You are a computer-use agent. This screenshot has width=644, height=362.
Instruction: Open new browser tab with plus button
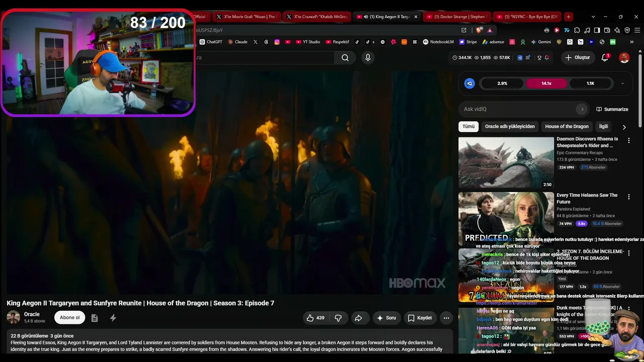[568, 17]
